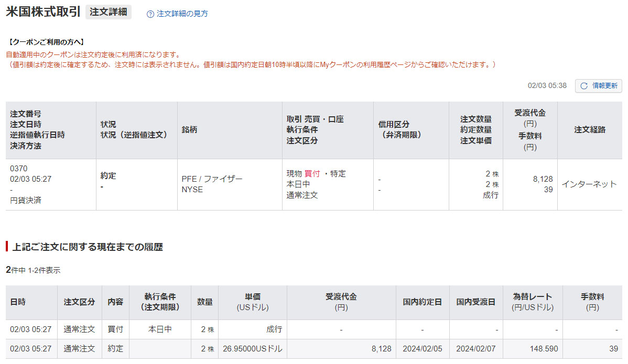Select the 2024/02/05 domestic trade date

point(422,349)
